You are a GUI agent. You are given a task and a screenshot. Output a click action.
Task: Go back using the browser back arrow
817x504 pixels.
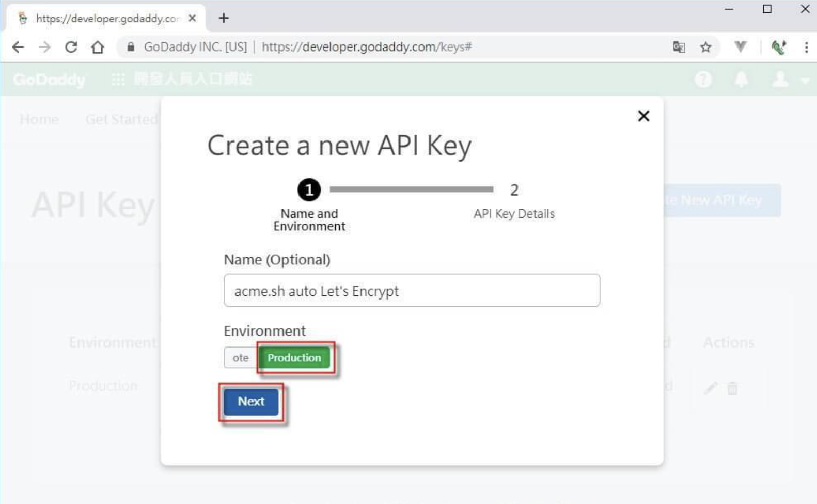[18, 47]
